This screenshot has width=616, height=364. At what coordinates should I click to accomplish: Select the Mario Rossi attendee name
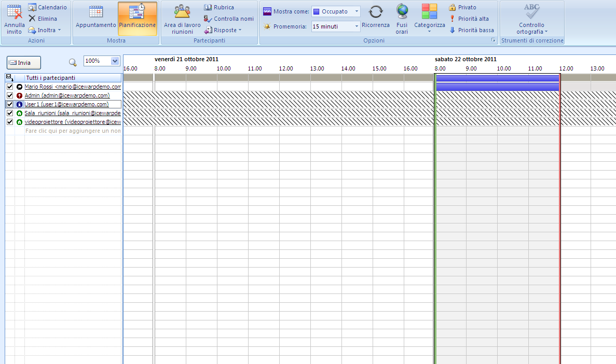73,87
